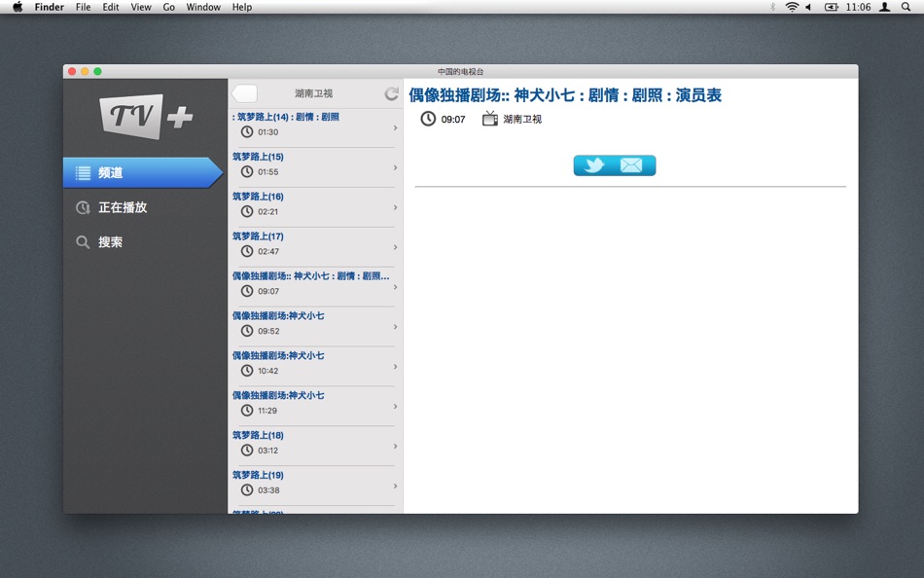Click clock icon next to 10:42
The width and height of the screenshot is (924, 578).
(247, 371)
